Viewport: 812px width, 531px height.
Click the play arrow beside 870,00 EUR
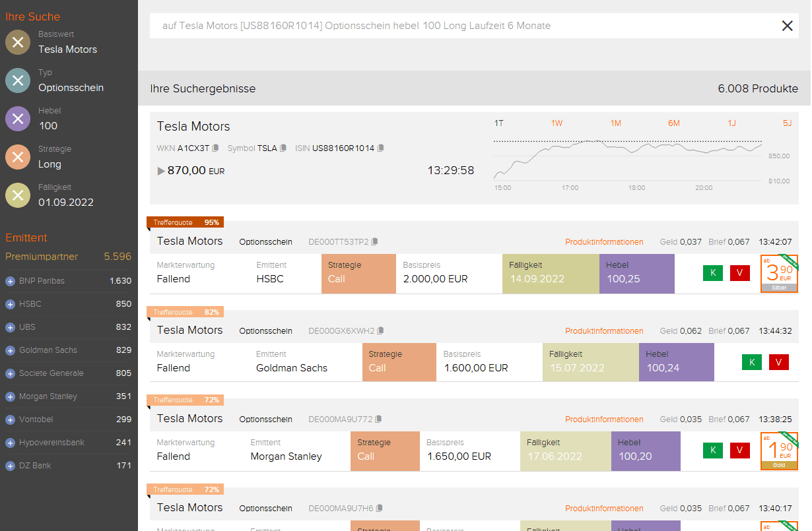(x=161, y=171)
